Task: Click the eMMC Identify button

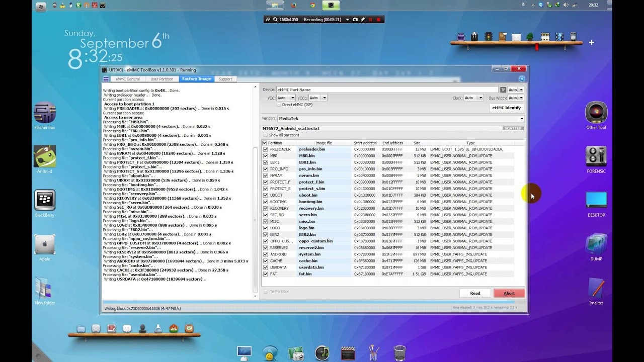Action: click(x=506, y=108)
